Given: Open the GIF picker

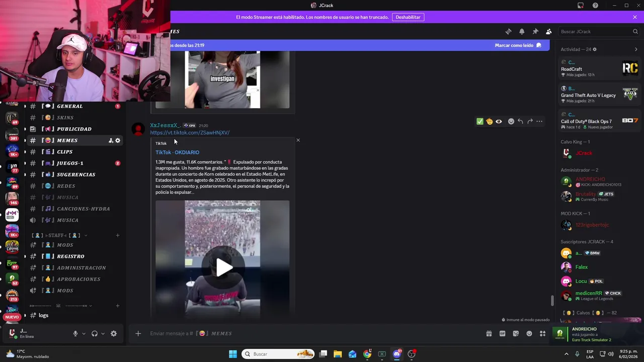Looking at the screenshot, I should pyautogui.click(x=502, y=333).
